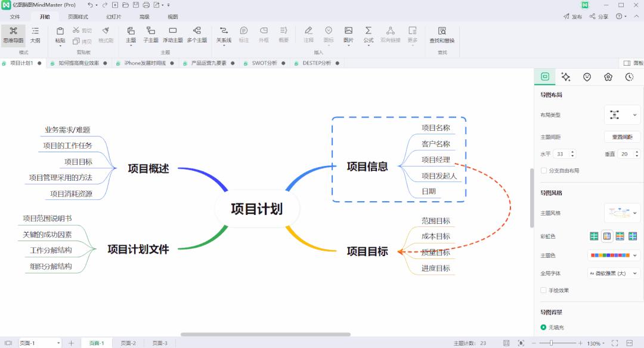Select the 无填充 background radio option
This screenshot has width=644, height=348.
(x=543, y=327)
